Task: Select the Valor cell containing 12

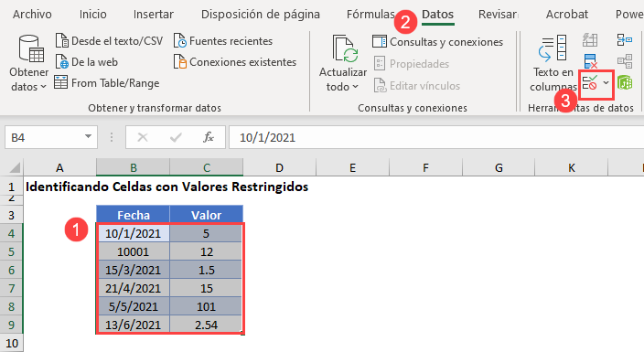Action: point(206,251)
